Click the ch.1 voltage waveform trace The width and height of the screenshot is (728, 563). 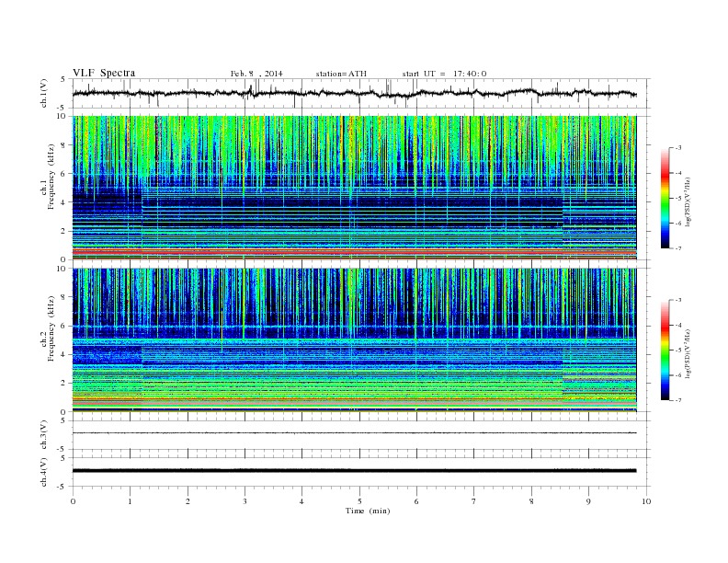355,93
